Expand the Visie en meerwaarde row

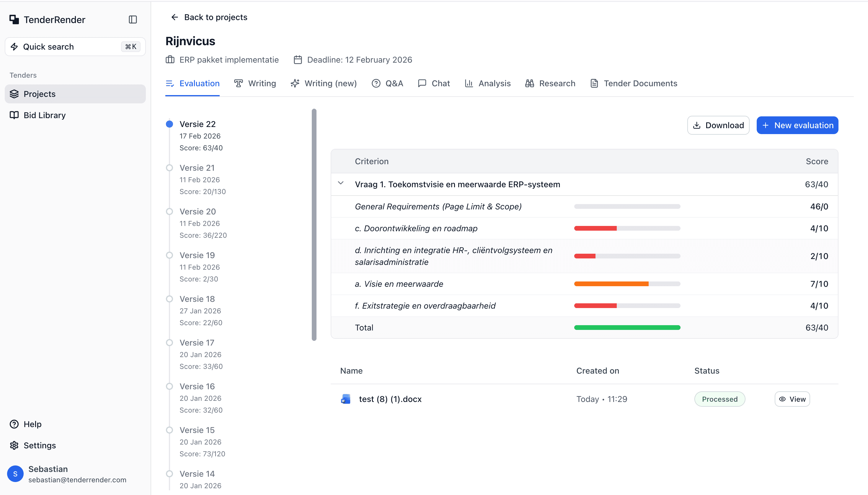(399, 284)
